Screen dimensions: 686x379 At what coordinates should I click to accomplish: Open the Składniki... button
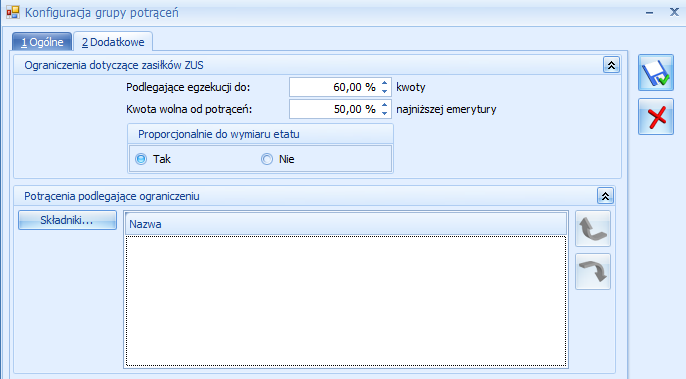[67, 220]
